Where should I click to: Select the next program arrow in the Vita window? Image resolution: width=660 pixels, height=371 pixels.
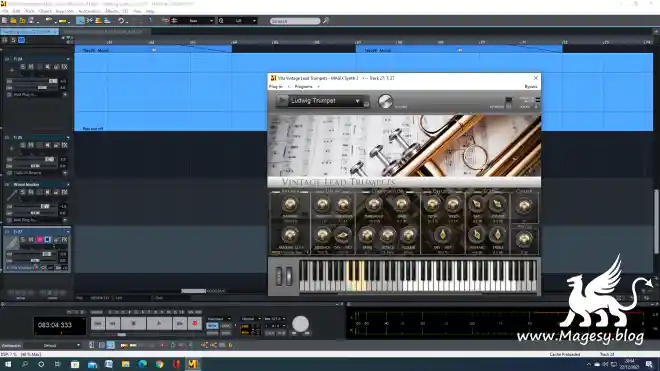click(318, 86)
